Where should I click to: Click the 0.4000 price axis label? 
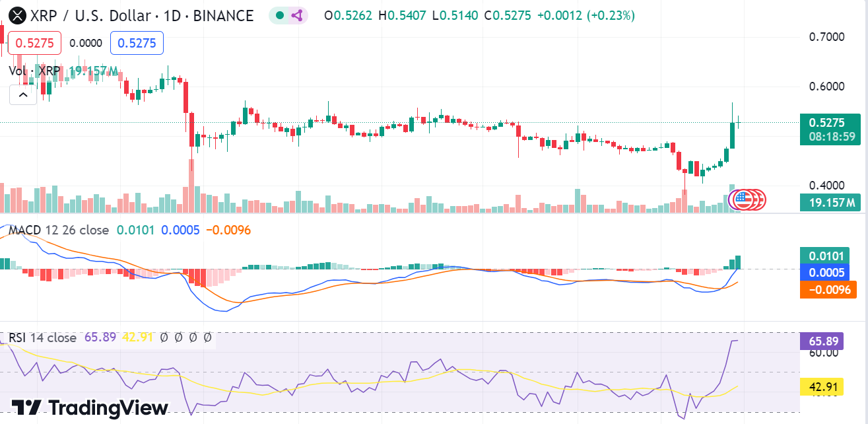(826, 184)
